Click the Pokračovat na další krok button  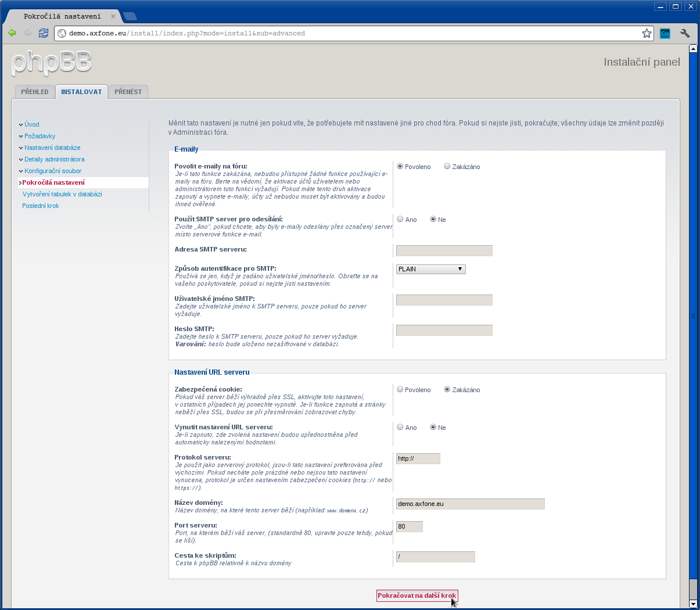pos(417,595)
